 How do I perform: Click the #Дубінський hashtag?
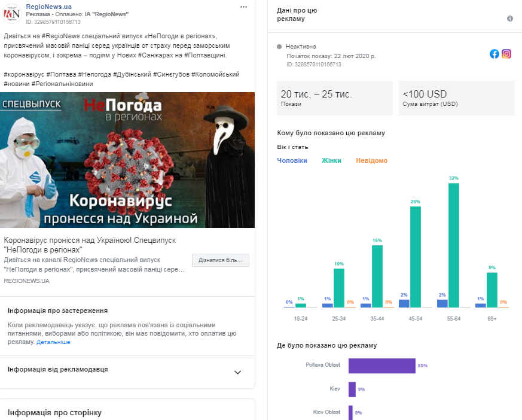point(132,74)
